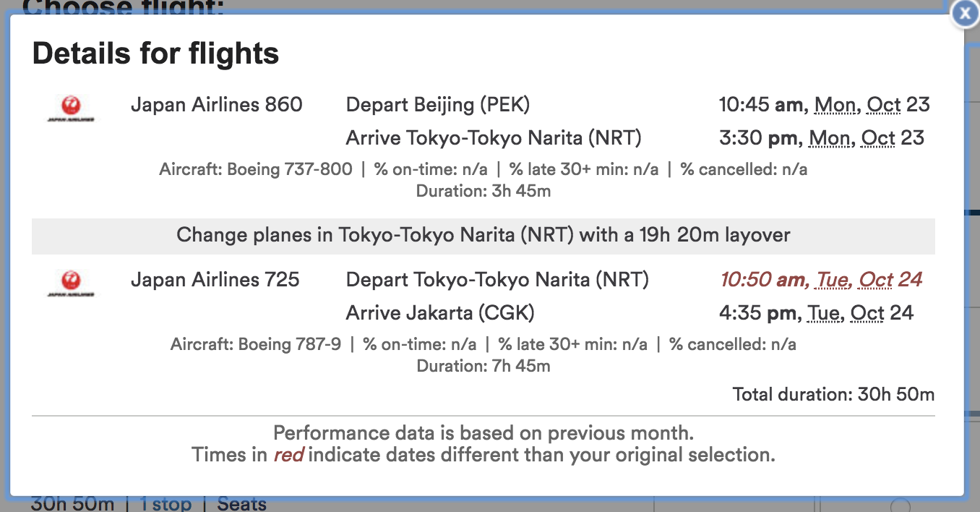
Task: Click the Japan Airlines logo beside flight 860
Action: pyautogui.click(x=71, y=109)
